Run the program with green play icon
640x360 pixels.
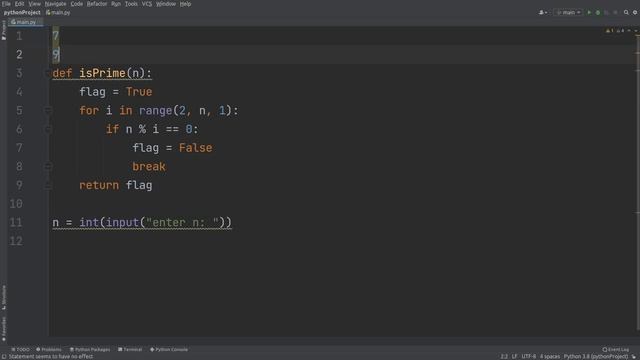point(589,13)
